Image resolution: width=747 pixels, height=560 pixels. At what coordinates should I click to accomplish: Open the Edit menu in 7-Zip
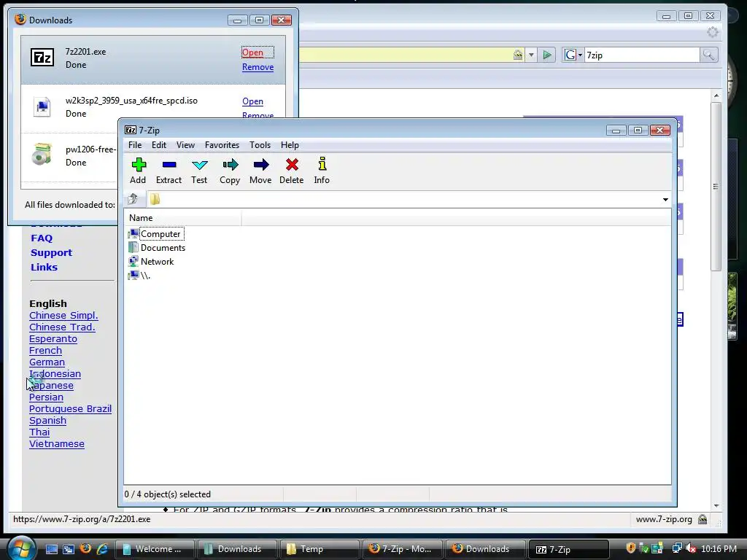pyautogui.click(x=158, y=145)
